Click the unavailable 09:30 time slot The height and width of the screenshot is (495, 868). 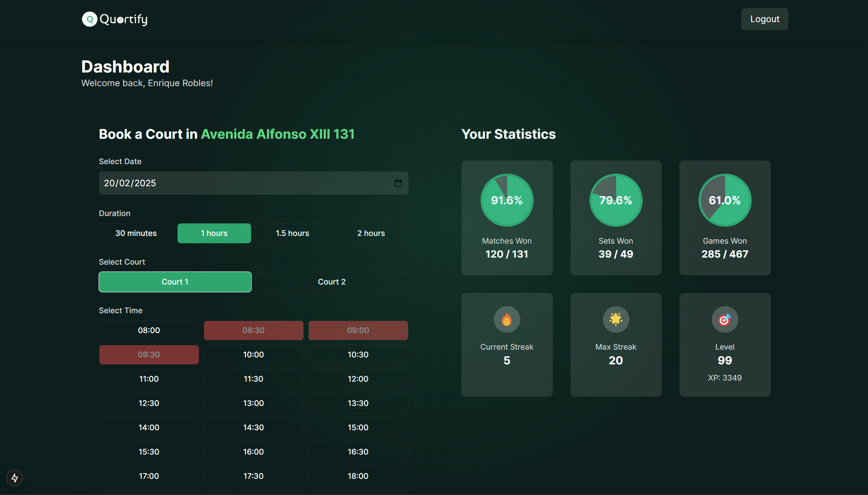149,355
